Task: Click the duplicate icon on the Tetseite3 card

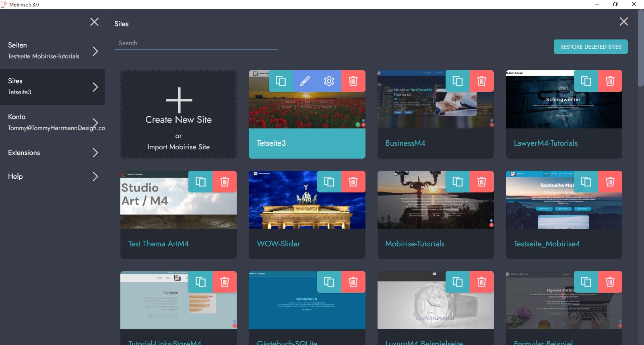Action: coord(281,81)
